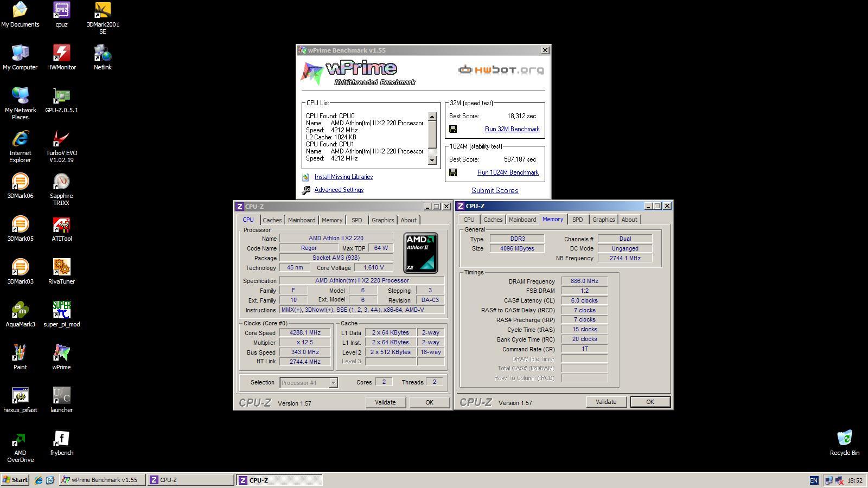Click OK in left CPU-Z window
Viewport: 868px width, 488px height.
pos(429,402)
